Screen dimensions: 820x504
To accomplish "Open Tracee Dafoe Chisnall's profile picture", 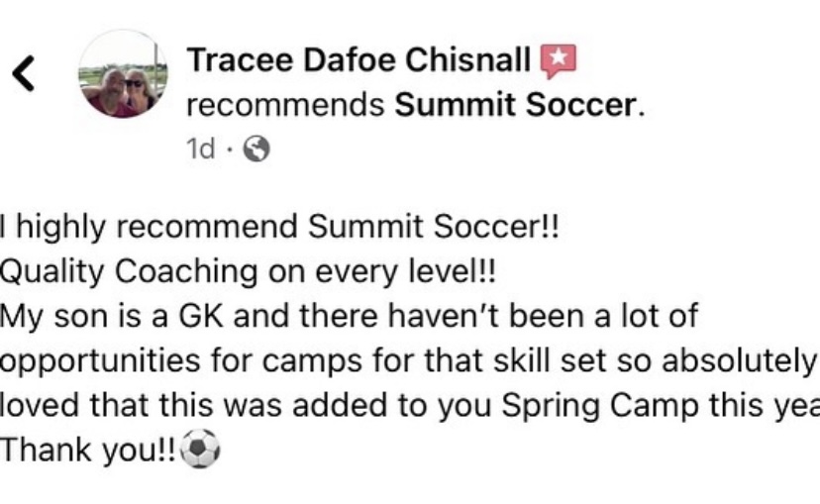I will [x=123, y=74].
